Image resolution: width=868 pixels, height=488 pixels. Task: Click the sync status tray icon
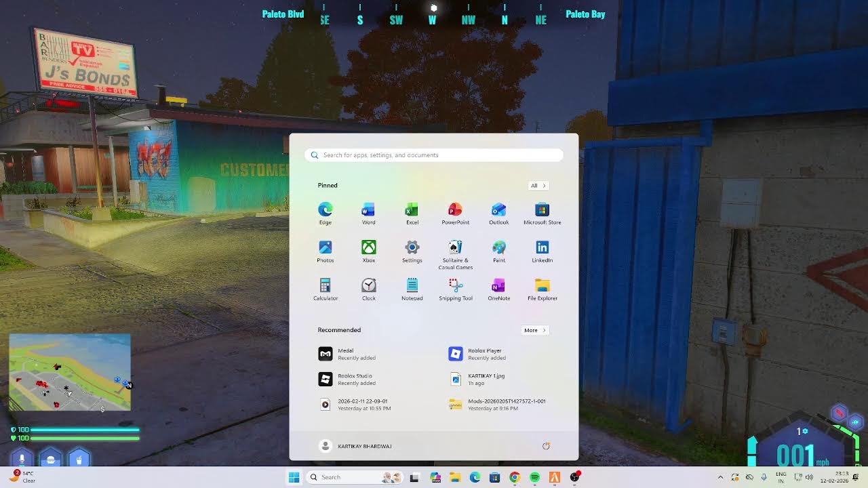pyautogui.click(x=734, y=477)
